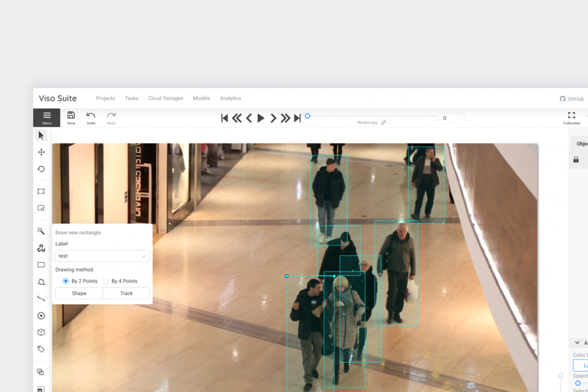Image resolution: width=588 pixels, height=392 pixels.
Task: Play the video frames
Action: click(261, 118)
